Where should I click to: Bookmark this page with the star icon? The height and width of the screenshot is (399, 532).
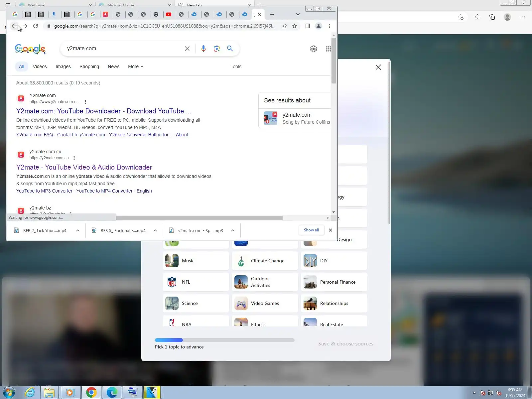click(295, 26)
